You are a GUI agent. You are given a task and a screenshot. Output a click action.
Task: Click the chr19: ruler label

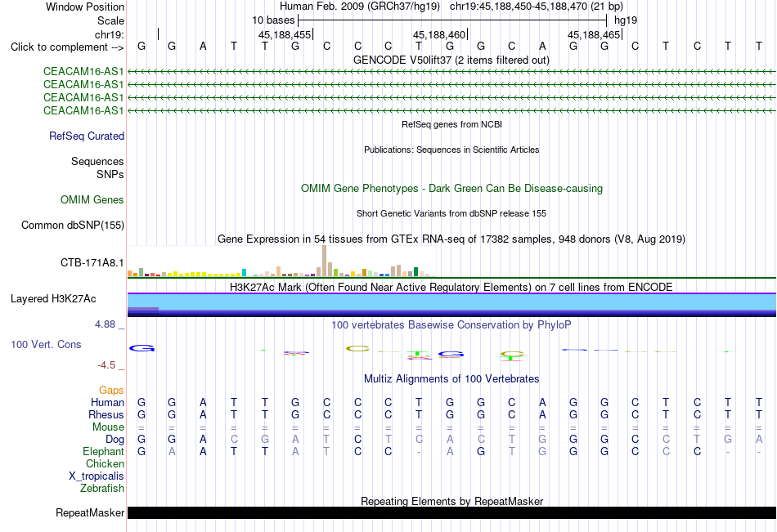click(x=109, y=34)
